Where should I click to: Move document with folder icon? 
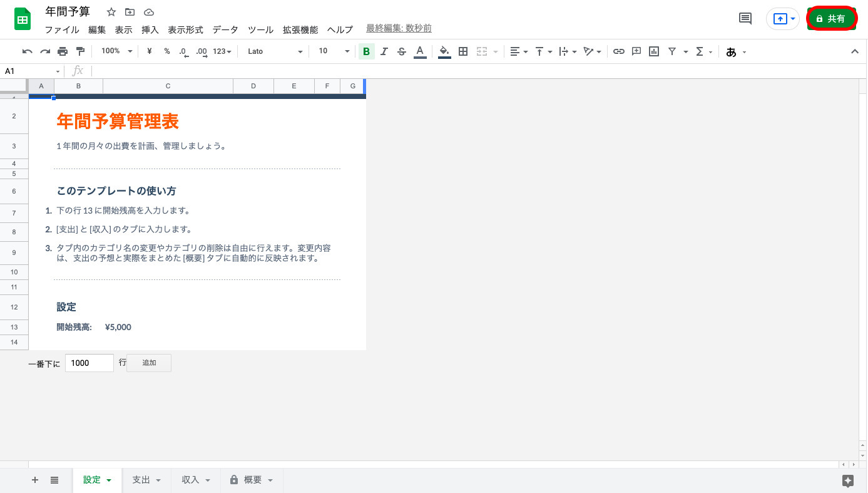[x=130, y=12]
